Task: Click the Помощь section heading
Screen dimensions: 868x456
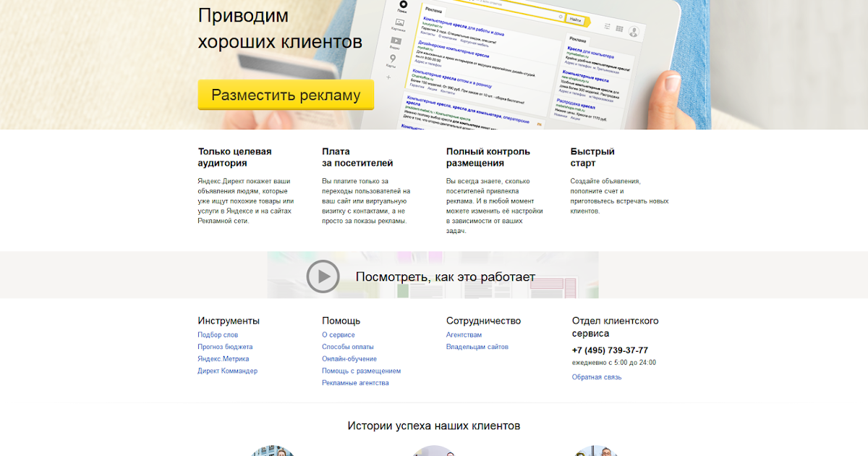Action: (x=341, y=321)
